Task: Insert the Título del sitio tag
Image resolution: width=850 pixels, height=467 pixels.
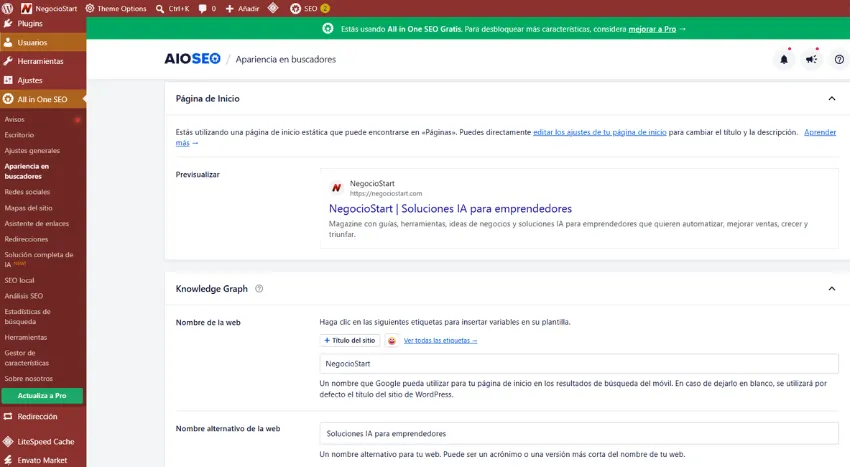Action: pos(350,341)
